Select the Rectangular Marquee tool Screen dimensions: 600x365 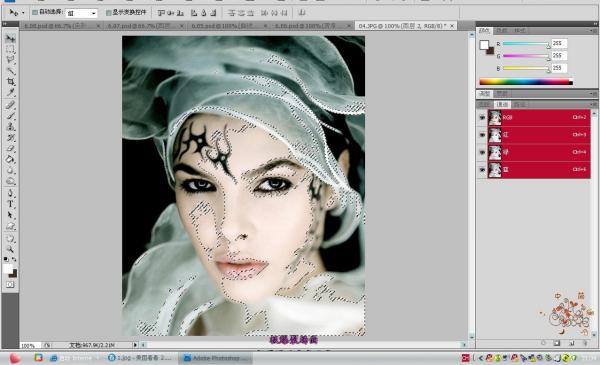click(x=10, y=49)
